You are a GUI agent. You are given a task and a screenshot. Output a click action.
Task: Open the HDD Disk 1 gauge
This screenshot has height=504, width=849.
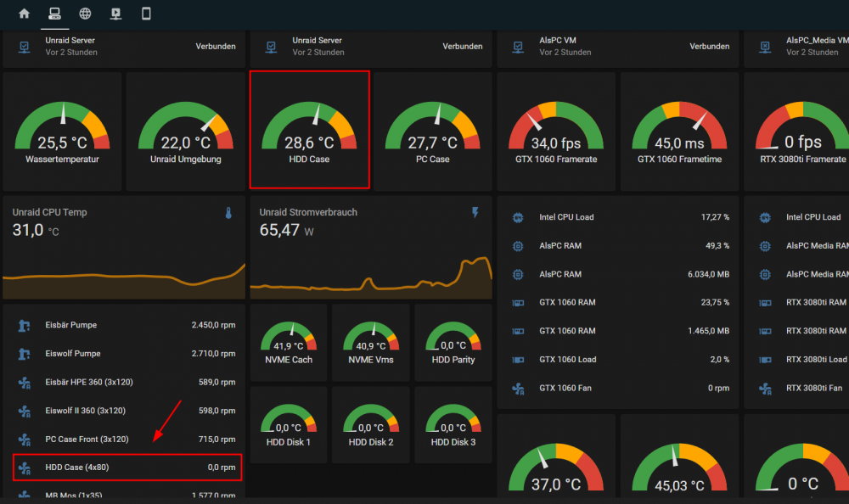(289, 425)
